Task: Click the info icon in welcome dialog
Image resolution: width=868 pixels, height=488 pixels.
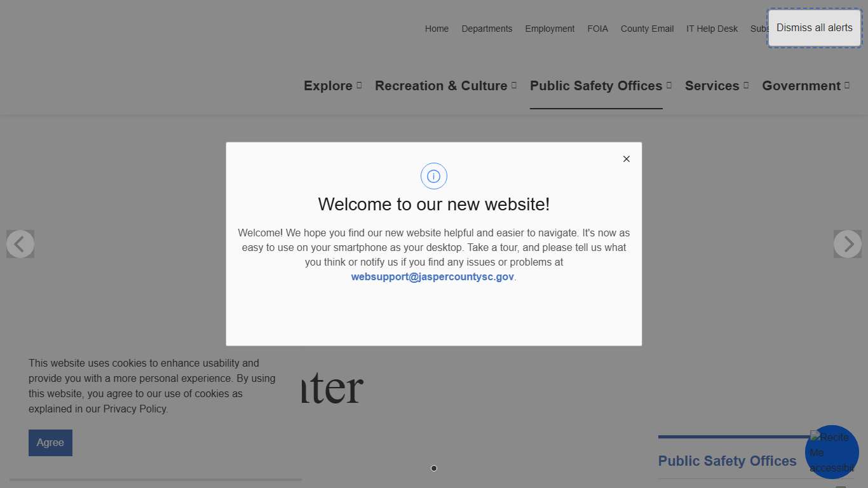Action: pyautogui.click(x=433, y=176)
